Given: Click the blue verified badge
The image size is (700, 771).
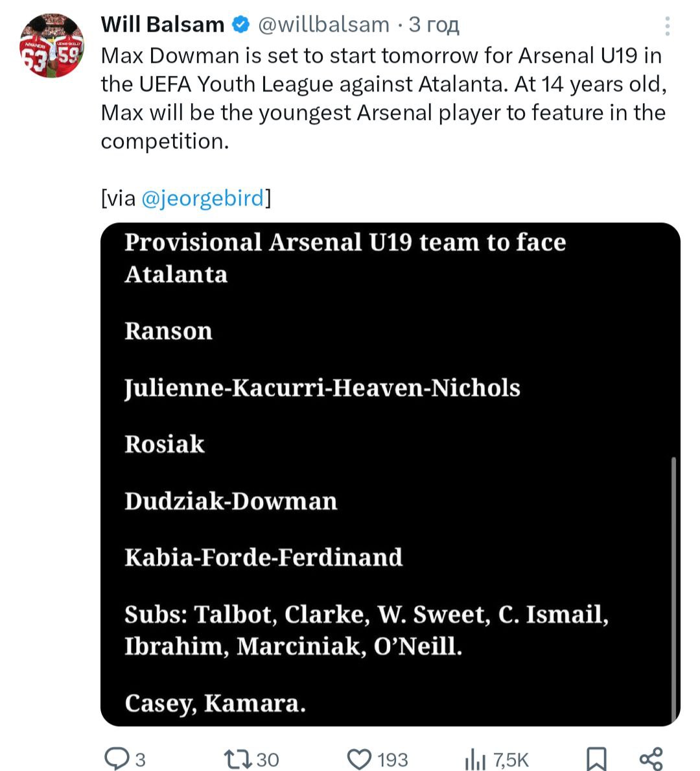Looking at the screenshot, I should click(x=241, y=25).
